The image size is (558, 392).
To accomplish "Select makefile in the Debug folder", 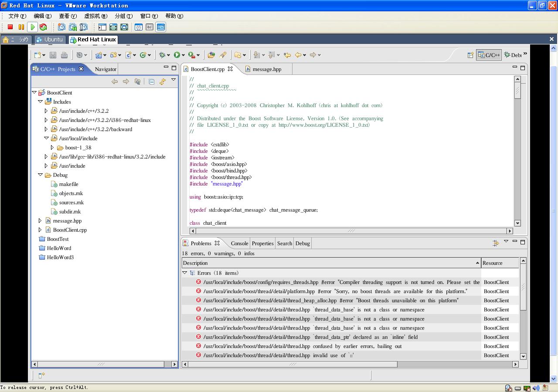I will click(x=68, y=184).
